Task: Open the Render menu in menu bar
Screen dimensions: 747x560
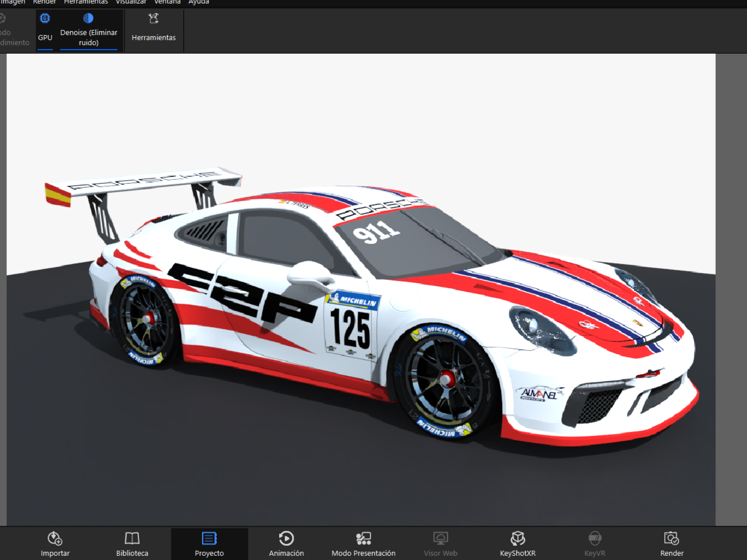Action: pyautogui.click(x=44, y=2)
